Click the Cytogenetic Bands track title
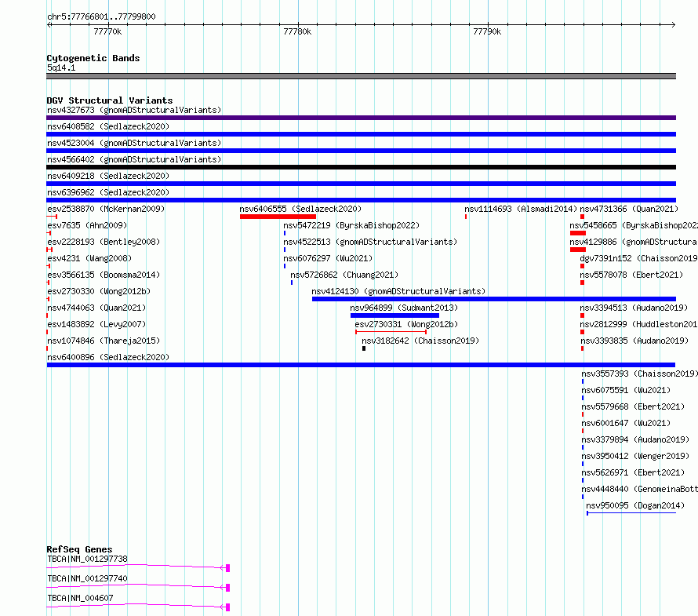 coord(93,58)
